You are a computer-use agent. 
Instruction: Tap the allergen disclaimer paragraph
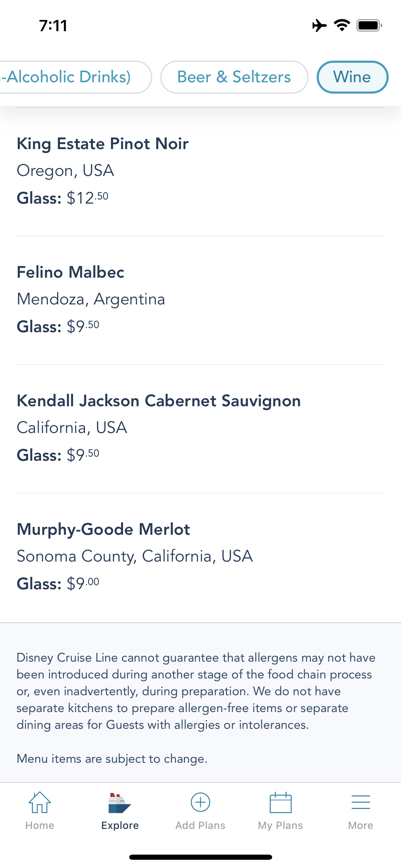[196, 691]
